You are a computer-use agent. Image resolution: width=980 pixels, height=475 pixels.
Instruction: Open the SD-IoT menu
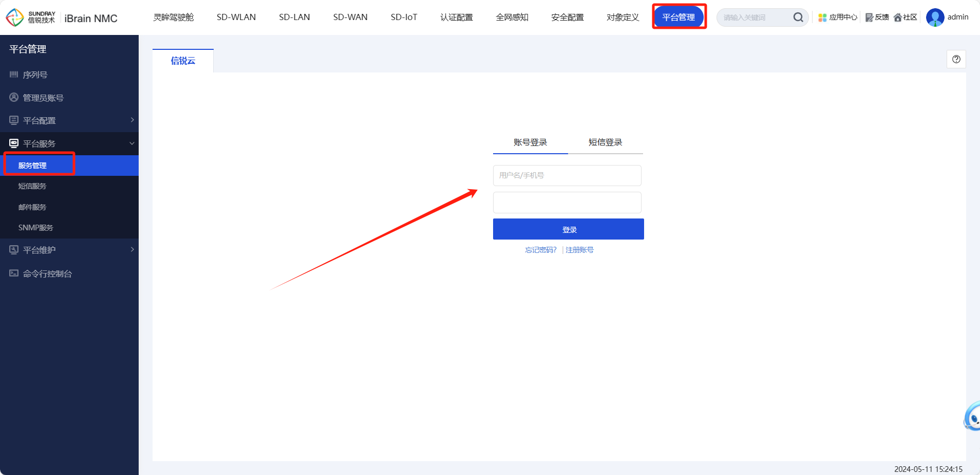tap(404, 17)
